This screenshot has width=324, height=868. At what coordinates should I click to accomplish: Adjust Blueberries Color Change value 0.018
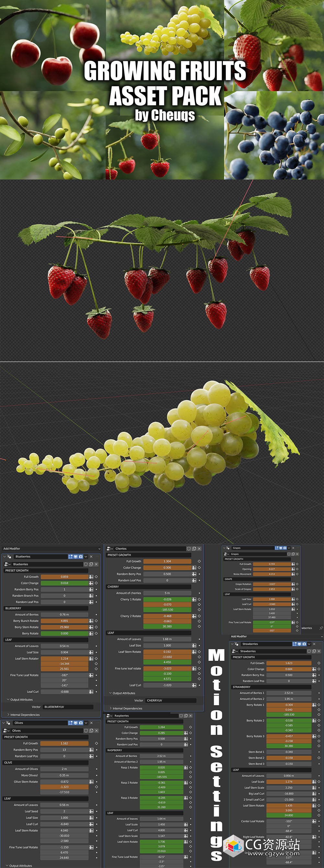(64, 583)
